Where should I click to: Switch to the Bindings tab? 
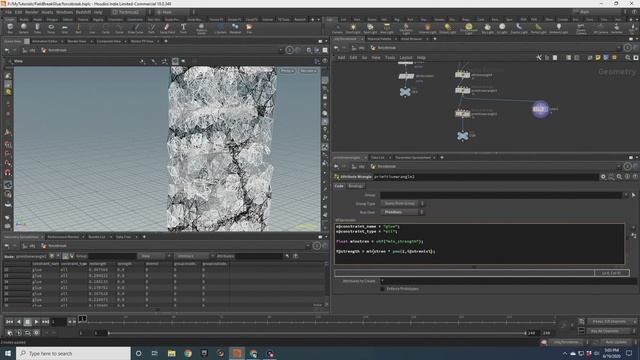355,186
